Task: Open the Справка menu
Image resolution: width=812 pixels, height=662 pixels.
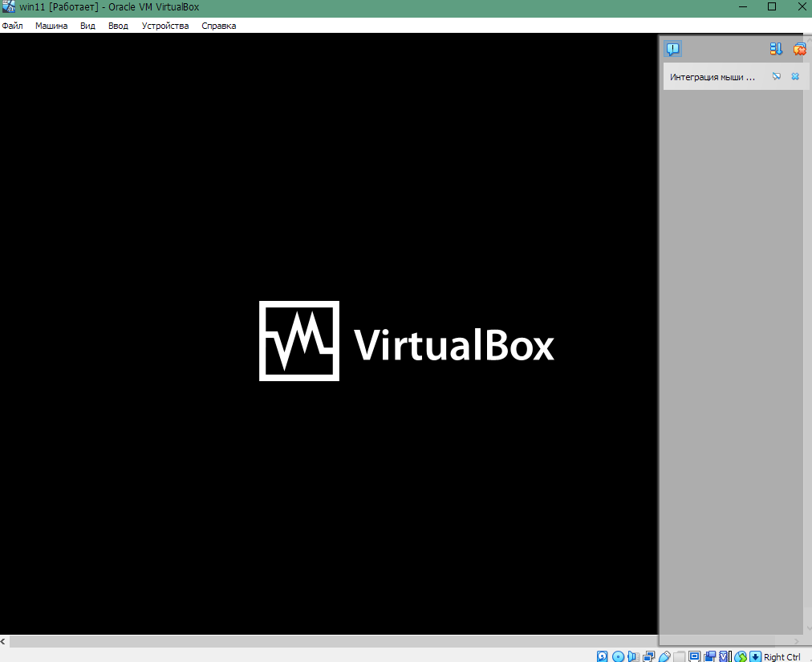Action: [x=218, y=26]
